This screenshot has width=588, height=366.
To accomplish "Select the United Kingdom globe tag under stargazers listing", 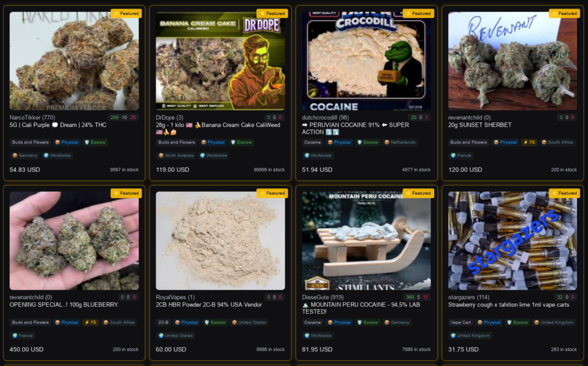I will pos(470,336).
